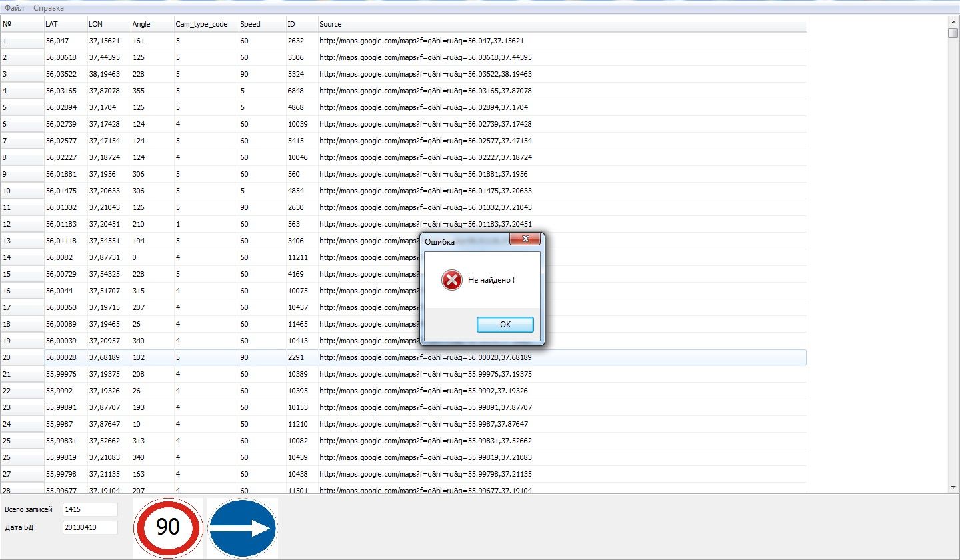Click LAT cell 56,02227
This screenshot has width=960, height=560.
tap(65, 157)
